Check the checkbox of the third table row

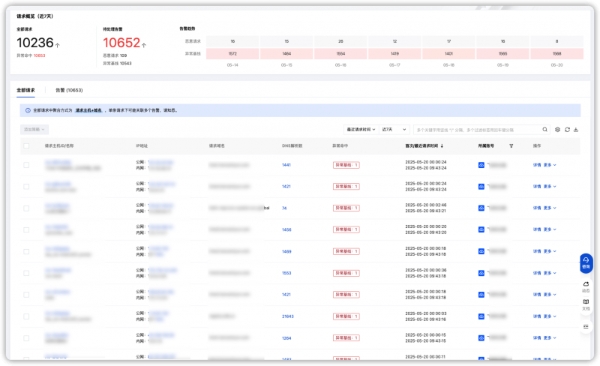click(x=26, y=208)
